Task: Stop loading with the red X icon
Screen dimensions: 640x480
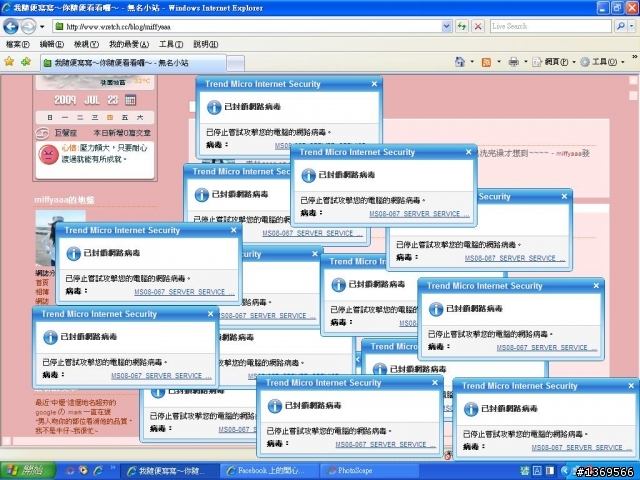Action: pos(478,27)
